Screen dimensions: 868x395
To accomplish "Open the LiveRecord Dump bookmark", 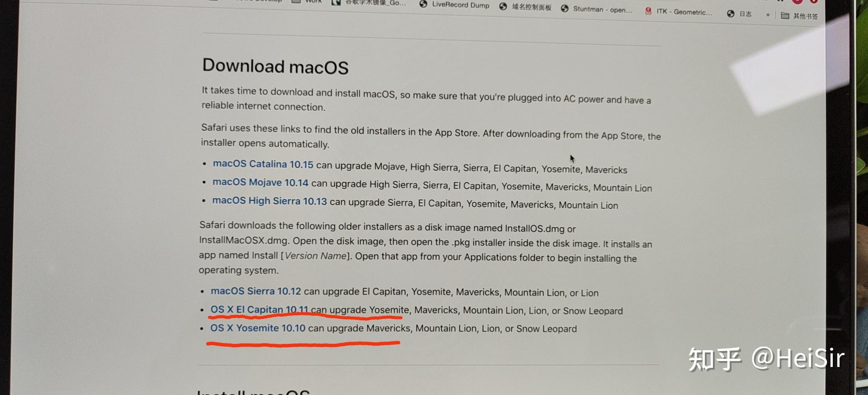I will 454,5.
